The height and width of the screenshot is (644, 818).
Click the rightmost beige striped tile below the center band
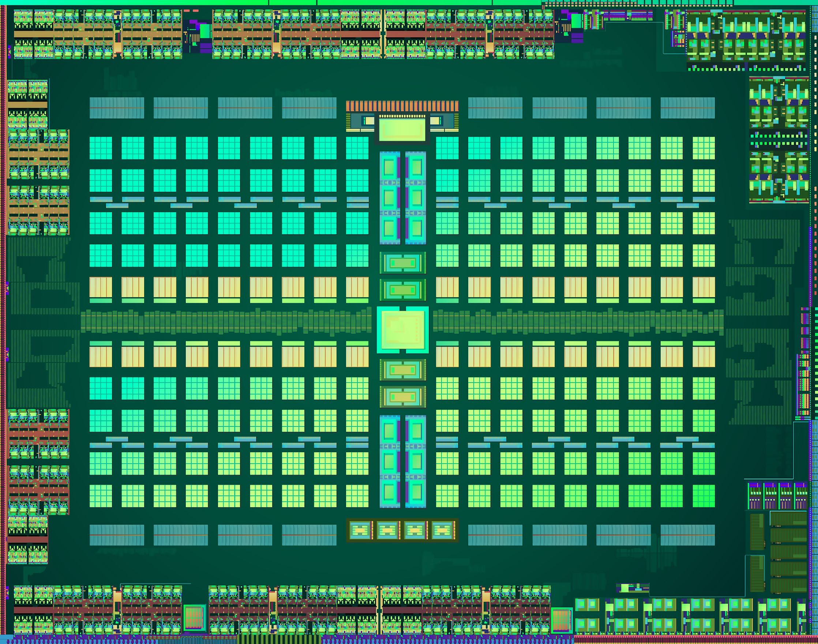point(703,357)
